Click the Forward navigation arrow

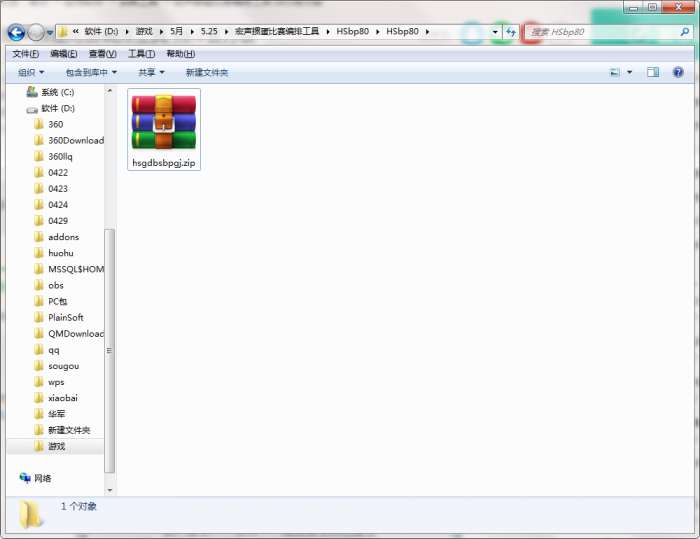coord(36,32)
